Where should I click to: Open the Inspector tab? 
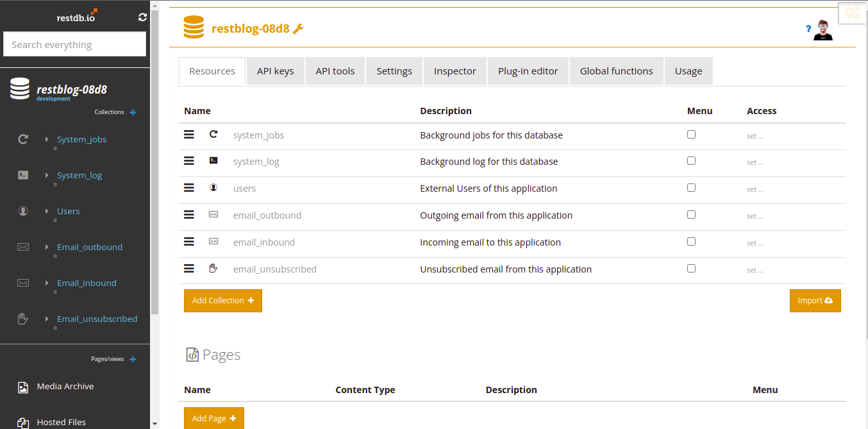[455, 71]
